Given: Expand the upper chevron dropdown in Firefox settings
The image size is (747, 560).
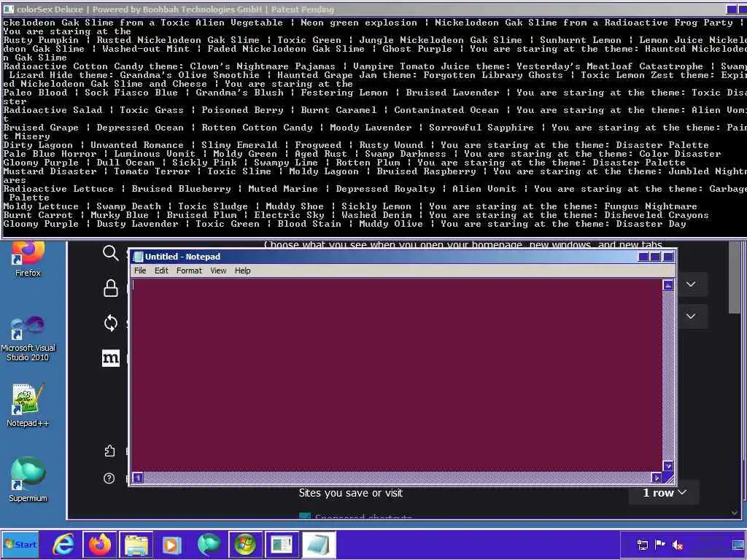Looking at the screenshot, I should [x=691, y=284].
